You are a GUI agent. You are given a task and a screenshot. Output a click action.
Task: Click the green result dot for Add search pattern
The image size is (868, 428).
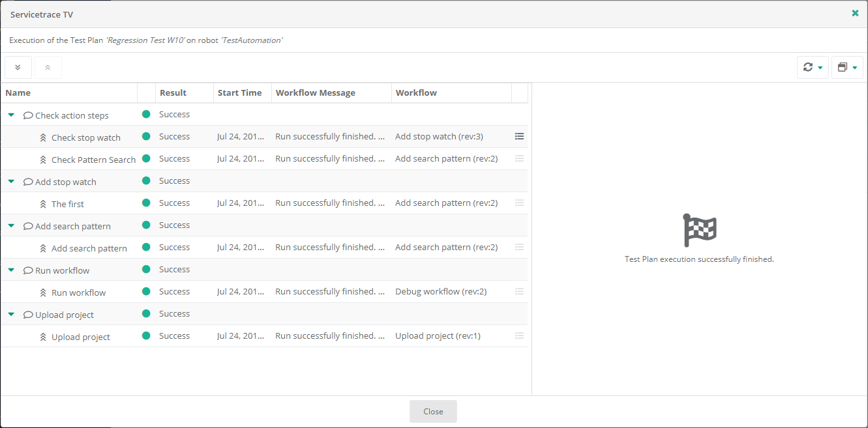point(146,225)
